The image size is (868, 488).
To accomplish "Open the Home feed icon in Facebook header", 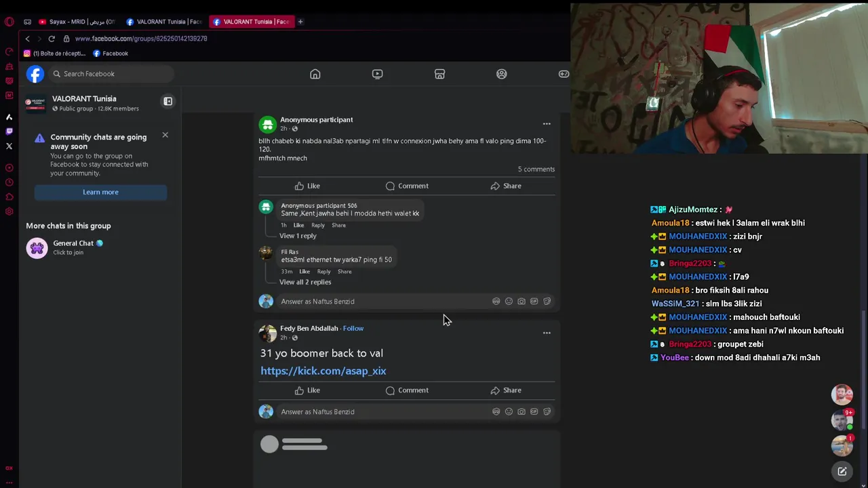I will 315,74.
